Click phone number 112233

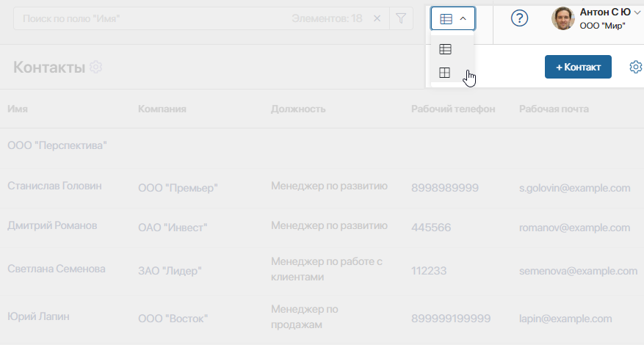[429, 271]
